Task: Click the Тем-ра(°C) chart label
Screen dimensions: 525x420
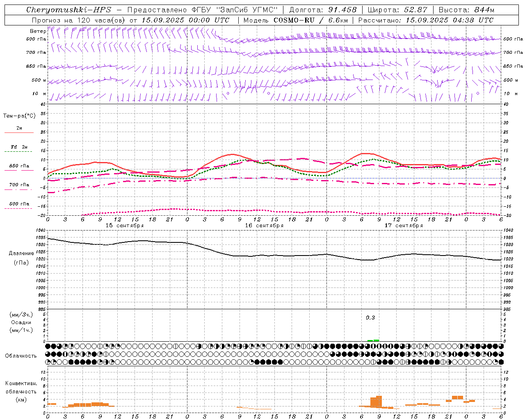Action: [19, 116]
